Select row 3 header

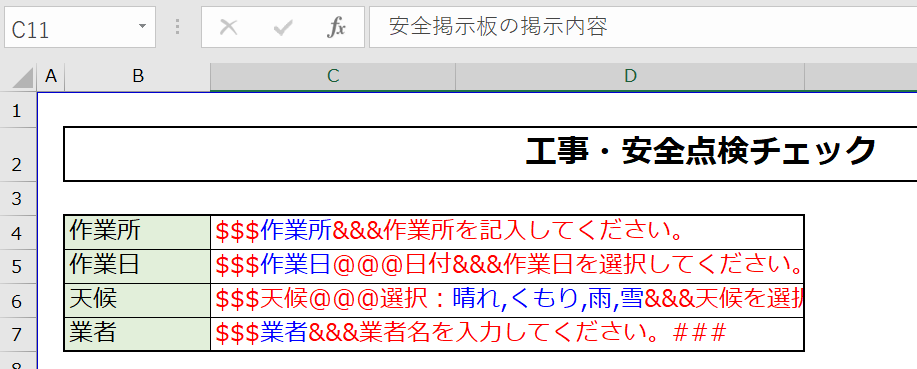(18, 198)
